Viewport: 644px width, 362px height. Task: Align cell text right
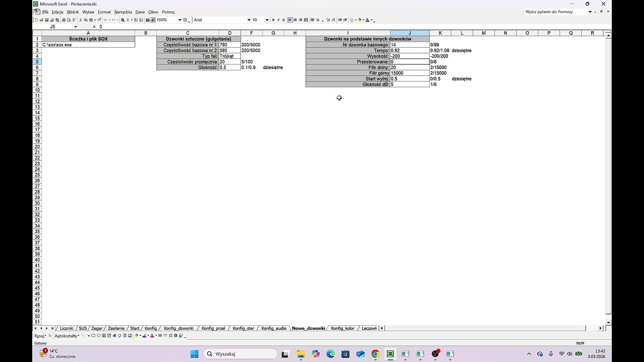pos(300,20)
